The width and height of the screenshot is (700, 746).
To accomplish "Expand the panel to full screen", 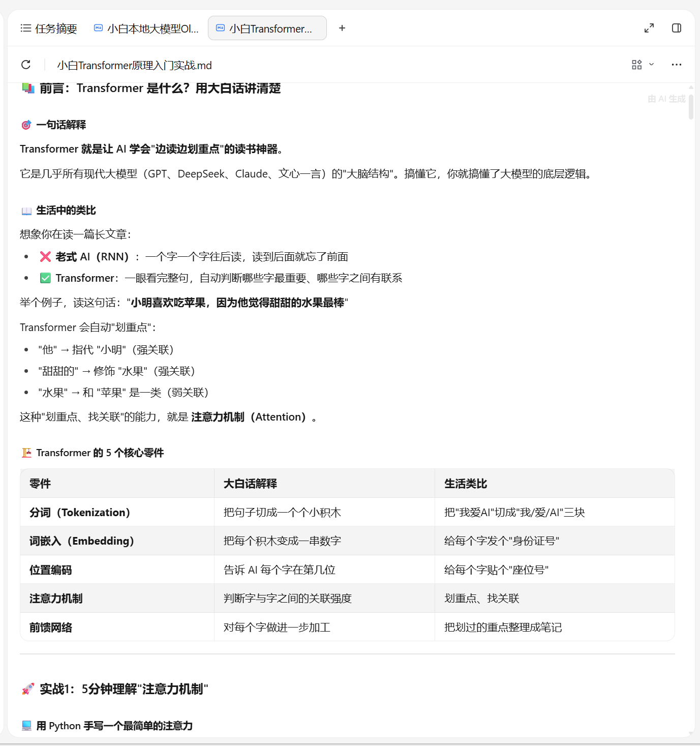I will pyautogui.click(x=649, y=28).
